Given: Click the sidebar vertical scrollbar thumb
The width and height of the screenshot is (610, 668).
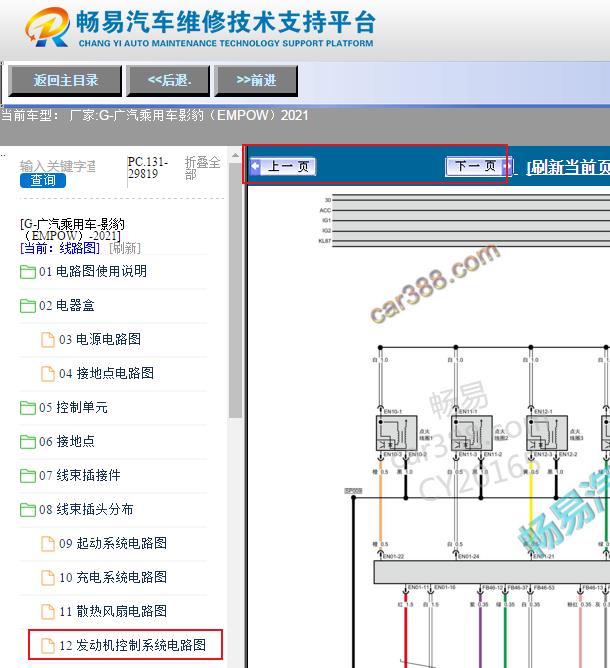Looking at the screenshot, I should [x=235, y=291].
